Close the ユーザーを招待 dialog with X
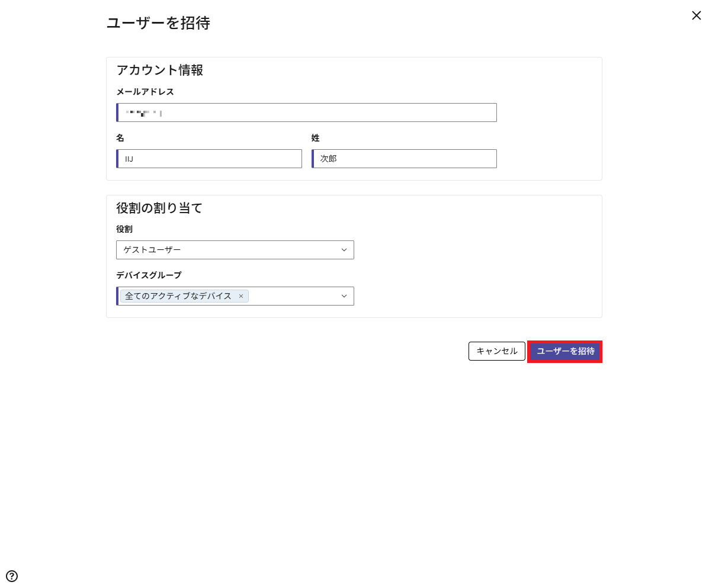The height and width of the screenshot is (588, 709). (696, 15)
